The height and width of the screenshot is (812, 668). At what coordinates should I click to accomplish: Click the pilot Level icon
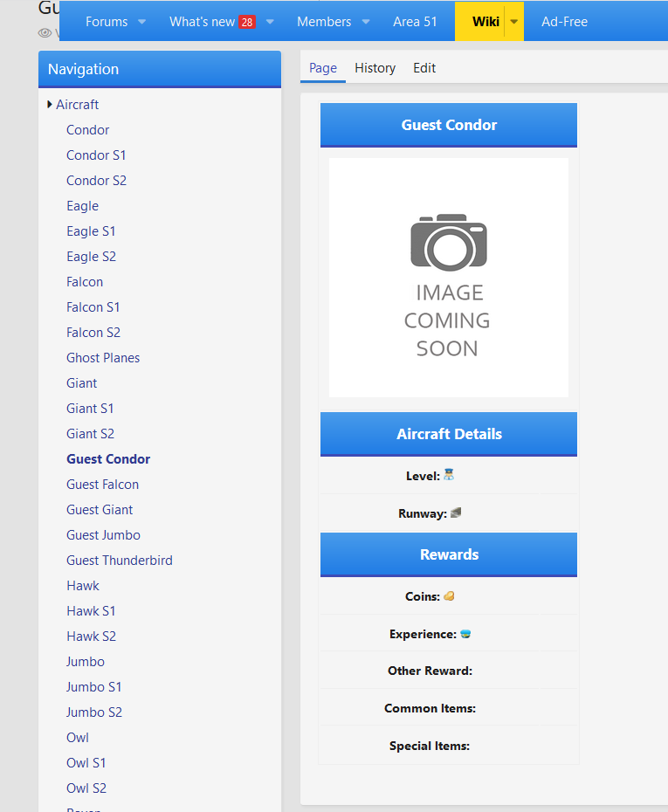[449, 475]
